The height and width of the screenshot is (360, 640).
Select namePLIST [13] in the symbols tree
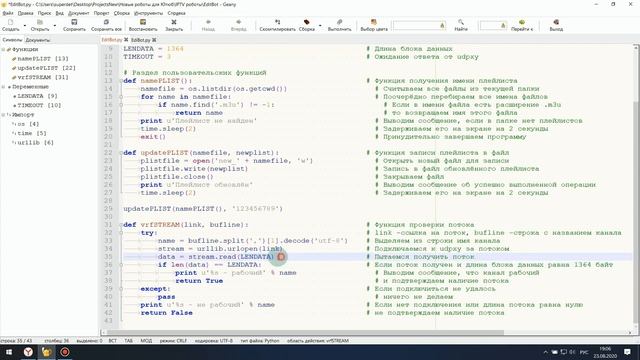[x=43, y=59]
